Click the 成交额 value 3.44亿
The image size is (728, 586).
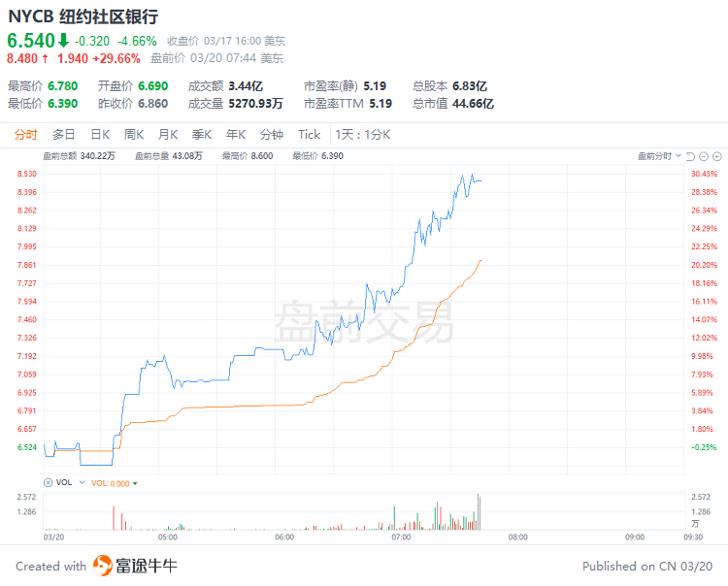pos(246,86)
